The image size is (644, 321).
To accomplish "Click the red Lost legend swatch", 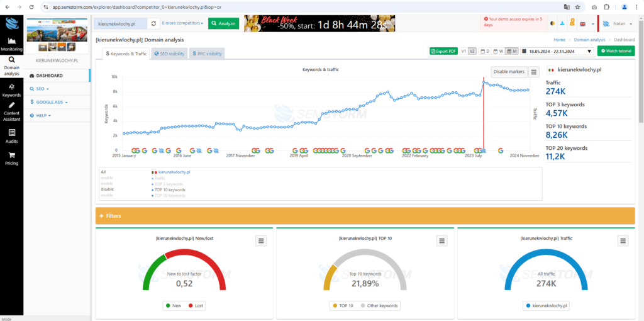I will coord(191,306).
